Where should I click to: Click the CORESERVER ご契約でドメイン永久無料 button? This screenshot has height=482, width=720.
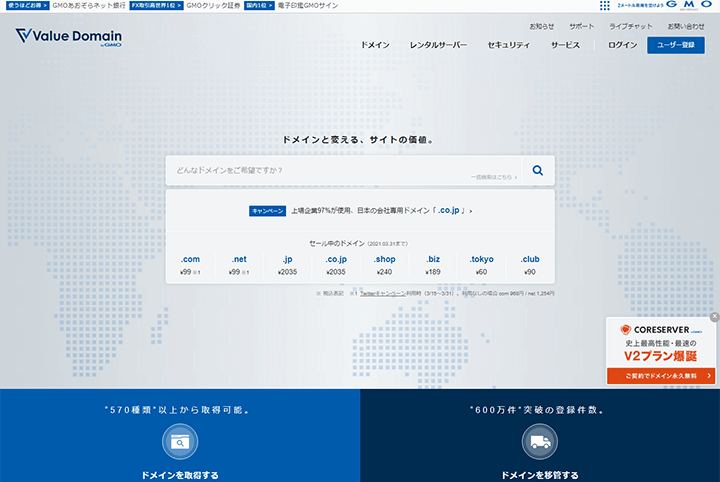click(660, 376)
